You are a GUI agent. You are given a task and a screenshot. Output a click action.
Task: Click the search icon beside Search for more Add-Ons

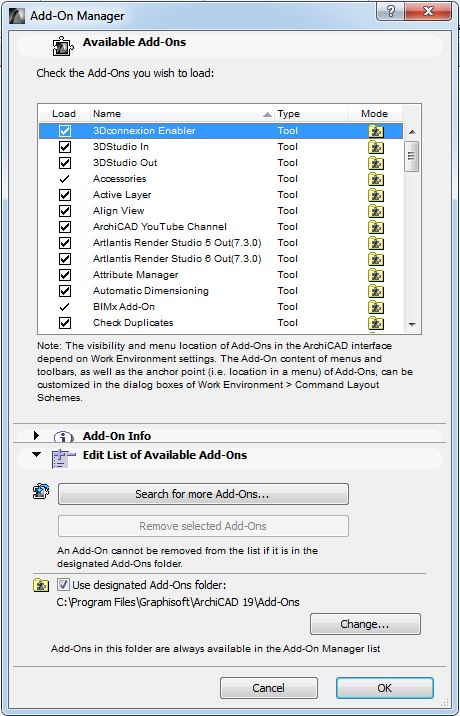coord(41,492)
